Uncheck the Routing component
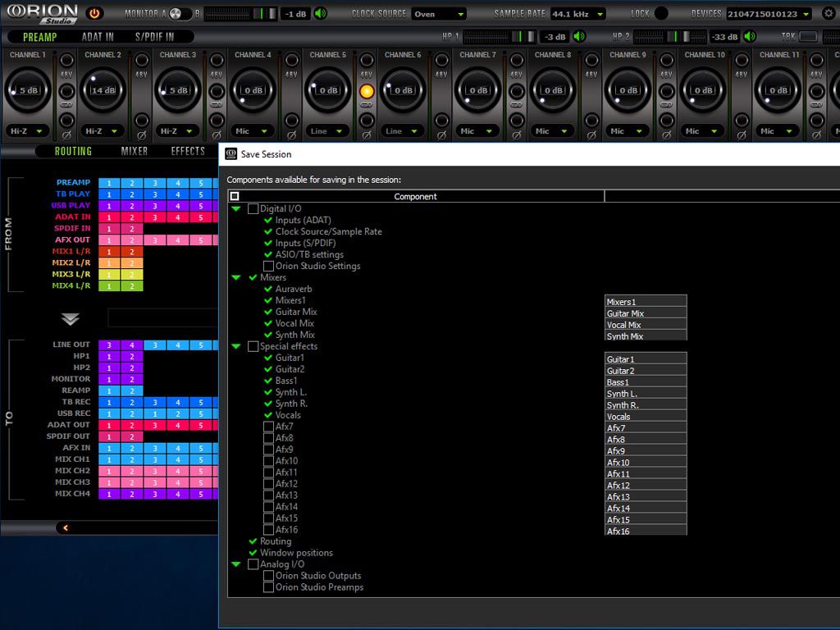This screenshot has height=630, width=840. pyautogui.click(x=253, y=541)
